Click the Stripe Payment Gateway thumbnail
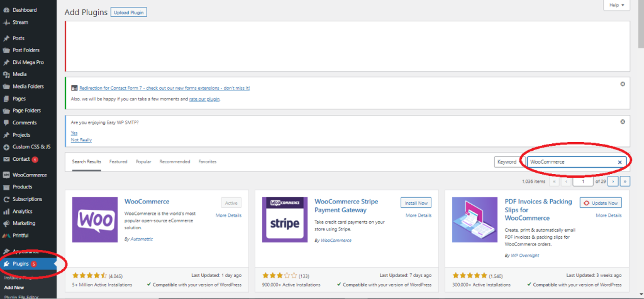This screenshot has width=644, height=299. pos(285,220)
